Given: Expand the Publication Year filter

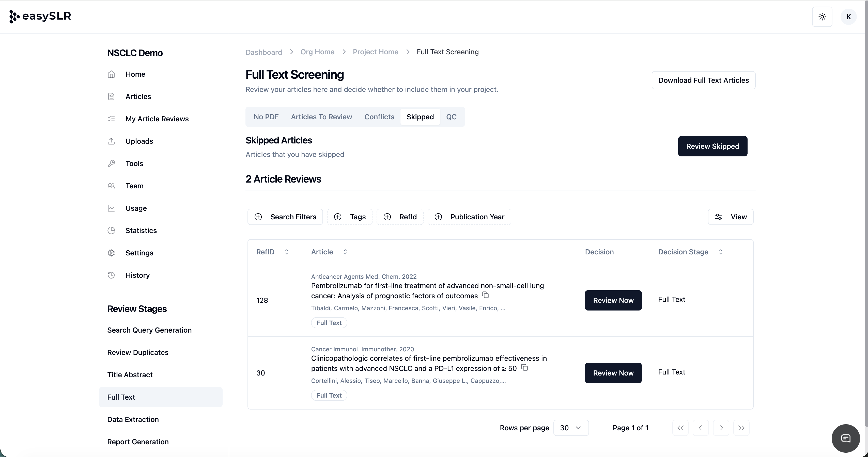Looking at the screenshot, I should click(x=469, y=217).
